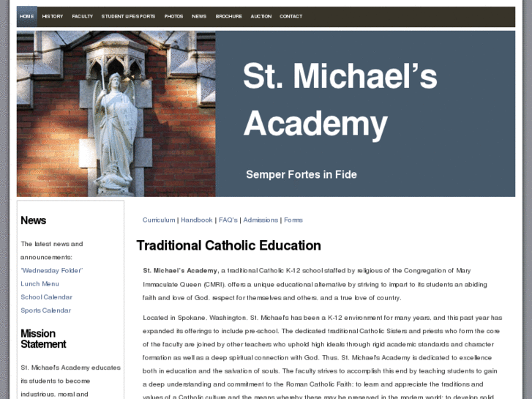Click the Mission Statement sidebar heading
The height and width of the screenshot is (399, 532).
[x=43, y=338]
